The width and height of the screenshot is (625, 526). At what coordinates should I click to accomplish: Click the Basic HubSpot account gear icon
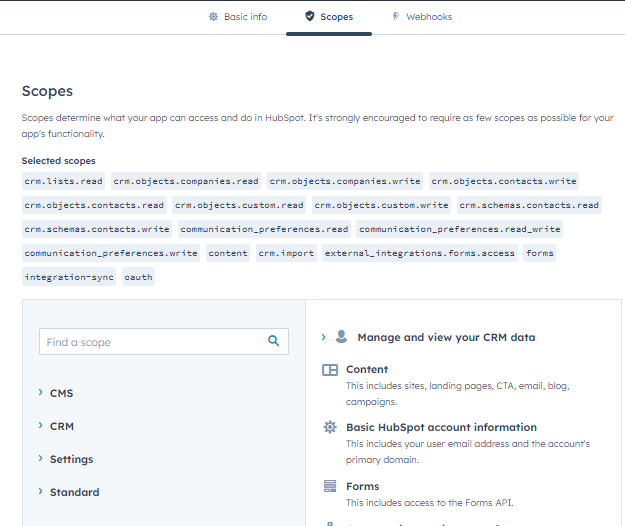330,427
